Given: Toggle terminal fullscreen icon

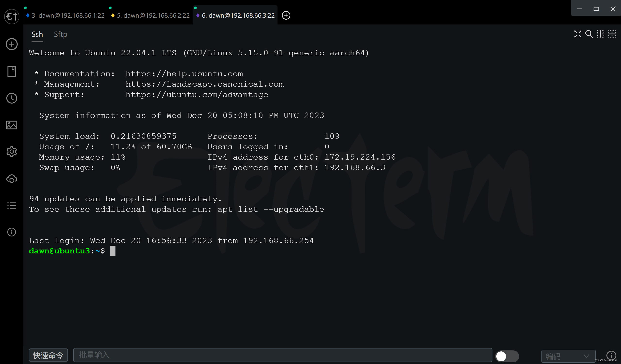Looking at the screenshot, I should [x=578, y=34].
